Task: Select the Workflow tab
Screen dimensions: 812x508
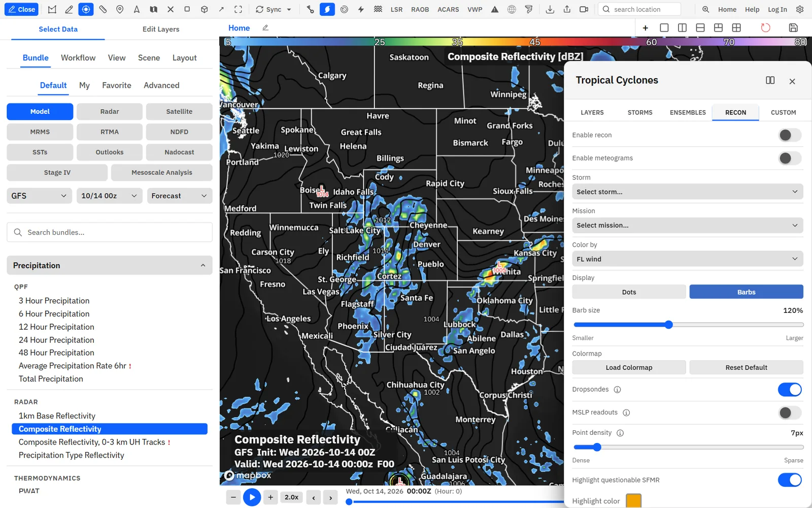Action: 78,58
